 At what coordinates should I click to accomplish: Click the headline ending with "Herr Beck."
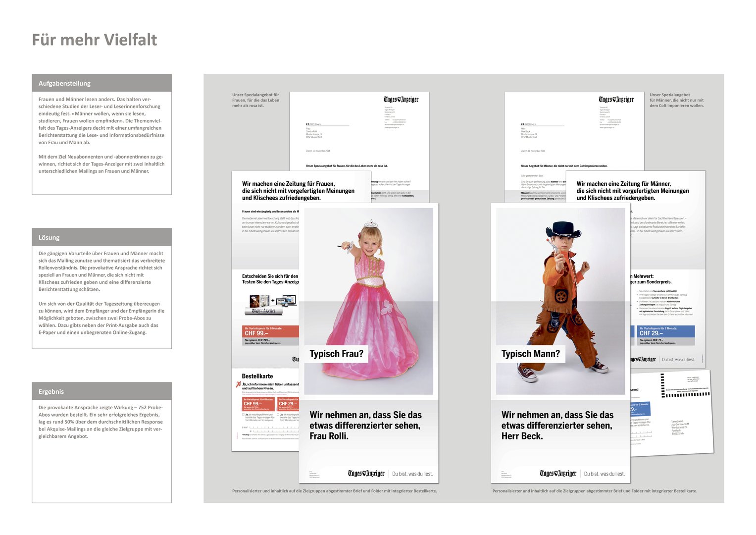[557, 426]
